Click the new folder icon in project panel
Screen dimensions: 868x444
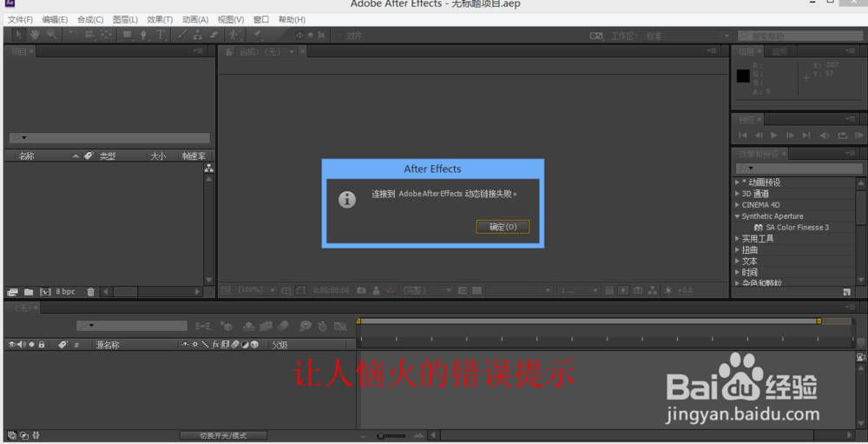(x=29, y=292)
